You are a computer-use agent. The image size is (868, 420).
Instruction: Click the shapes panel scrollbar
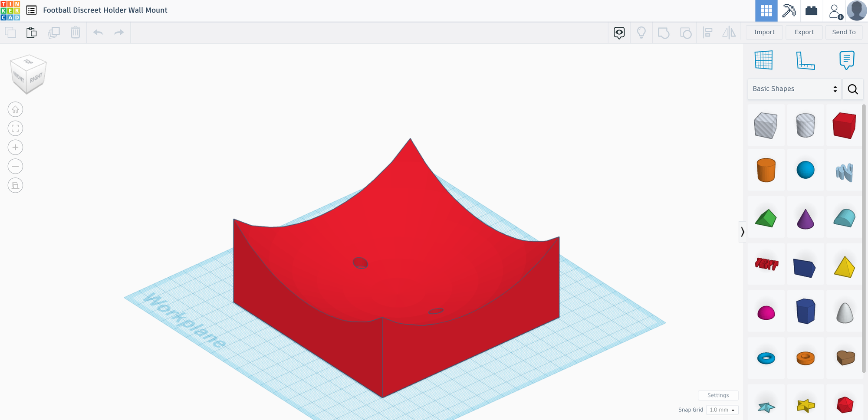tap(864, 238)
